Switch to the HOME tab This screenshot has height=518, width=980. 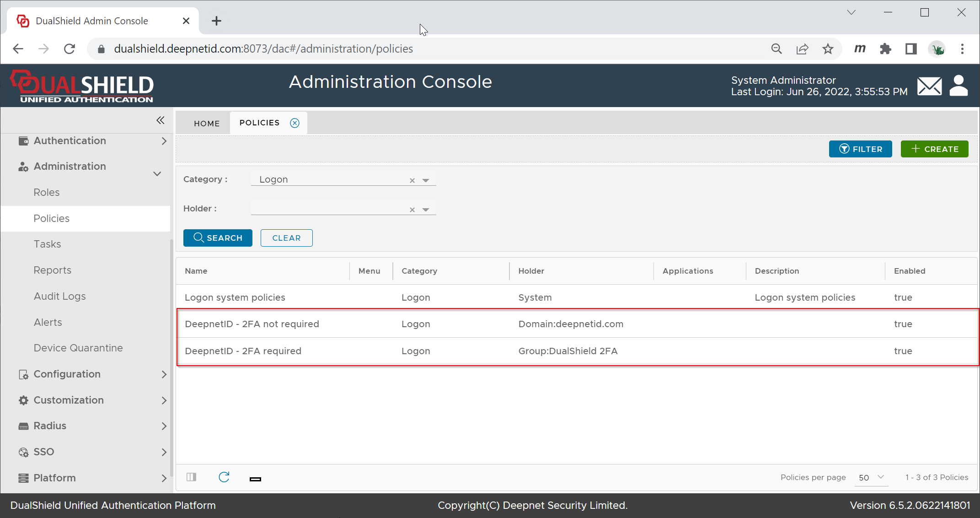[207, 124]
